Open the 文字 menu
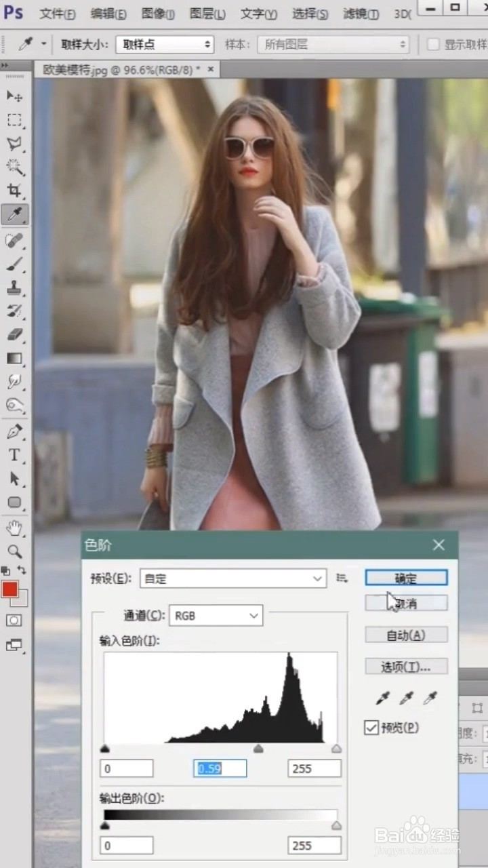Image resolution: width=488 pixels, height=868 pixels. [258, 14]
